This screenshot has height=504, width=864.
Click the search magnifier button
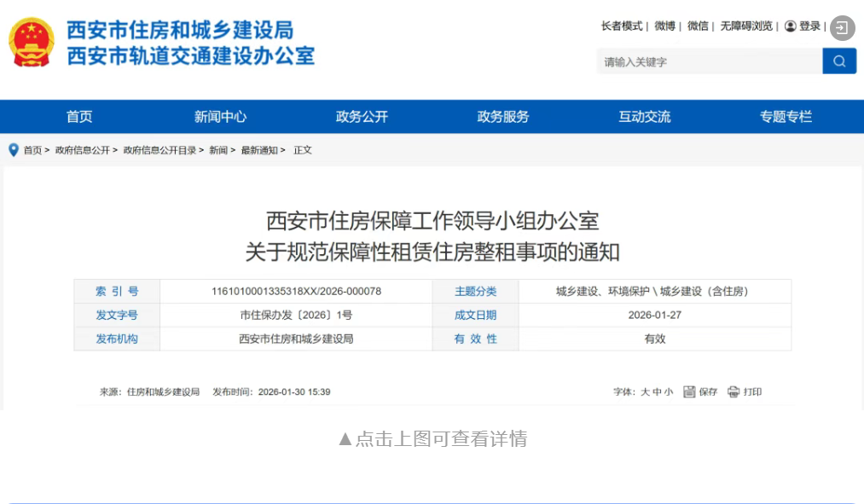point(839,61)
